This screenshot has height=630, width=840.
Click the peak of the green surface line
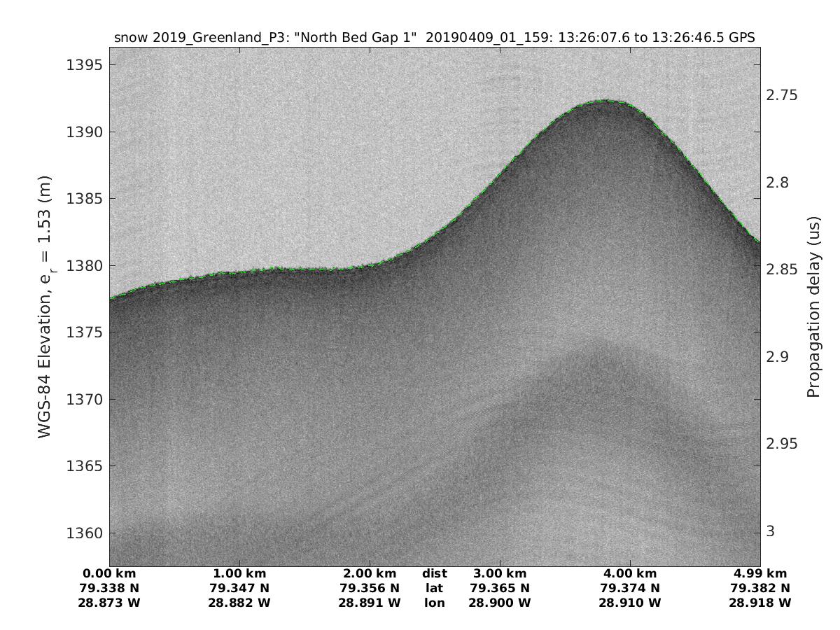[605, 101]
